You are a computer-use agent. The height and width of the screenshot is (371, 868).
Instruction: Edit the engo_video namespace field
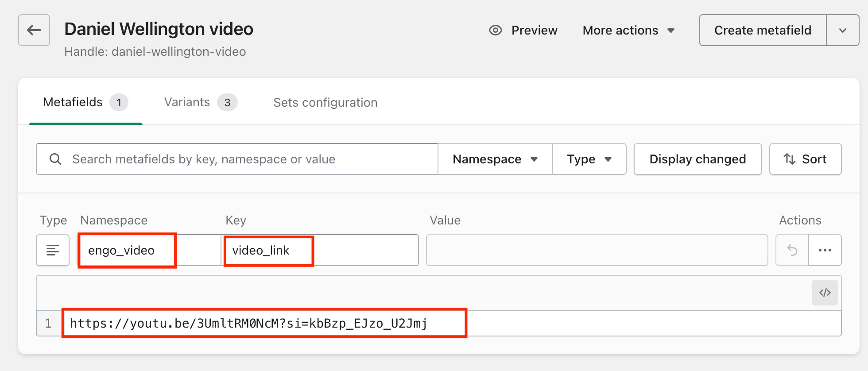coord(149,250)
